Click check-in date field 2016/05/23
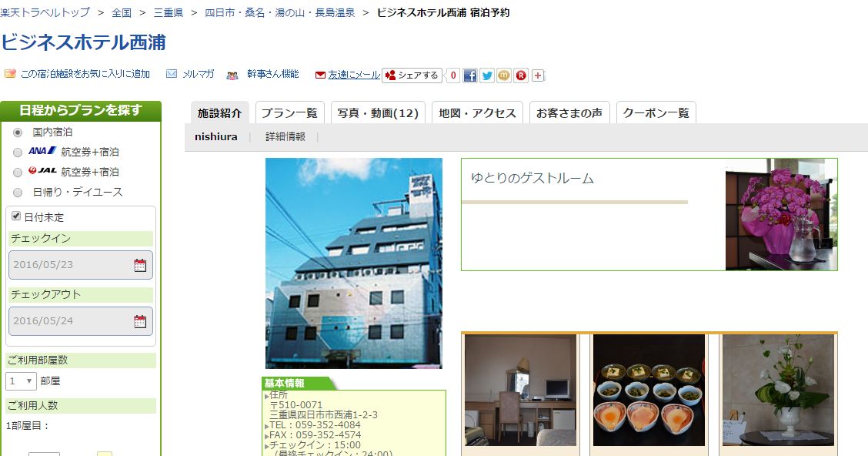Image resolution: width=868 pixels, height=456 pixels. point(80,265)
